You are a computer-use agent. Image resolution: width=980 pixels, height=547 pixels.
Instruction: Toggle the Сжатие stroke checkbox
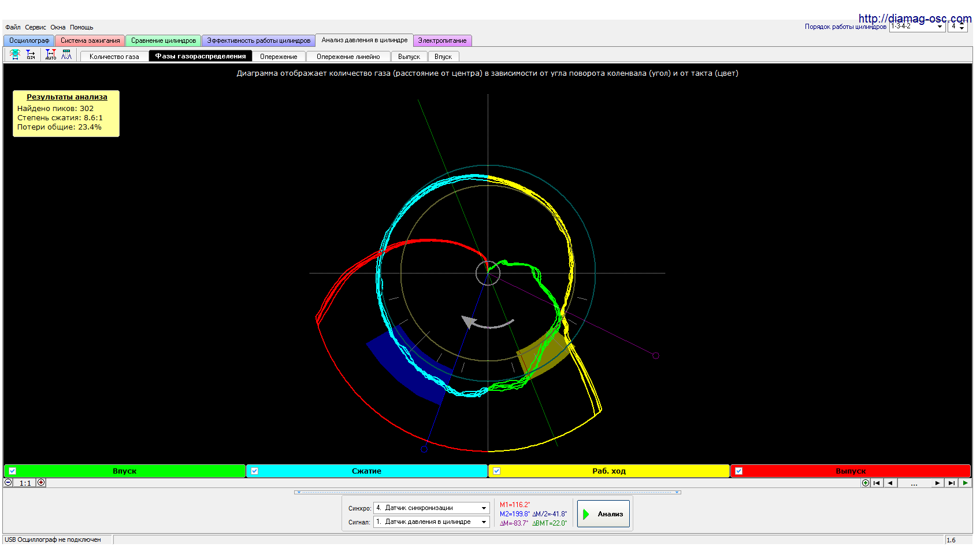point(254,471)
